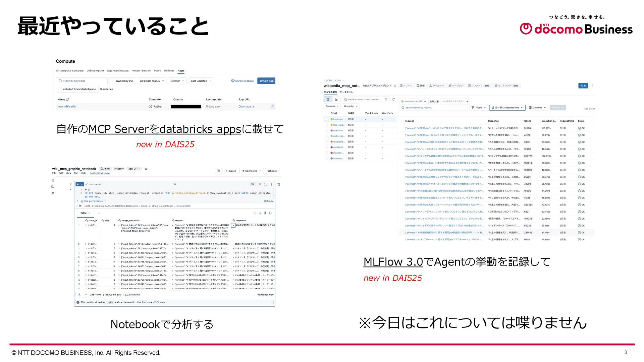
Task: Open the Group by dropdown in MLflow
Action: point(351,106)
